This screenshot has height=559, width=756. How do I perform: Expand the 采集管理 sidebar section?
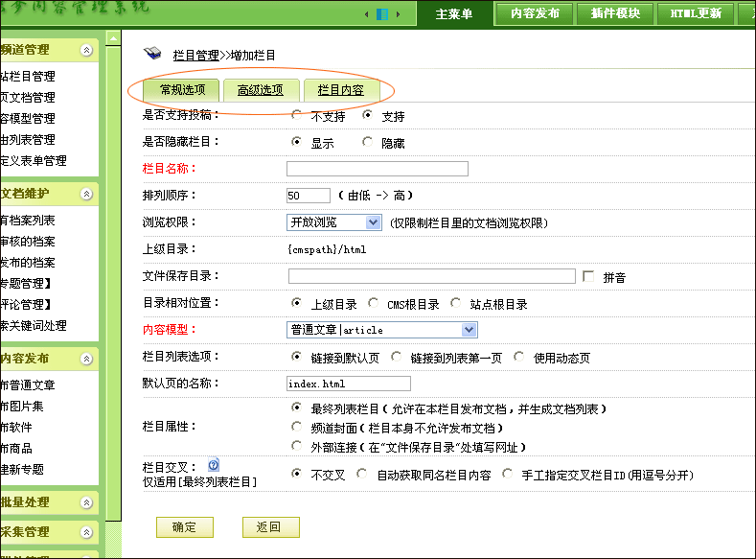pos(87,531)
